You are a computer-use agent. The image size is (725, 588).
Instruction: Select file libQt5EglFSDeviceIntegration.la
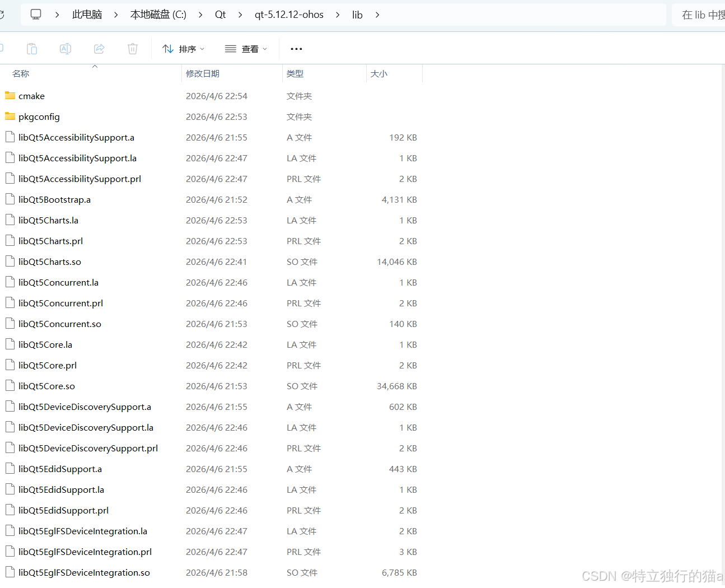coord(83,531)
